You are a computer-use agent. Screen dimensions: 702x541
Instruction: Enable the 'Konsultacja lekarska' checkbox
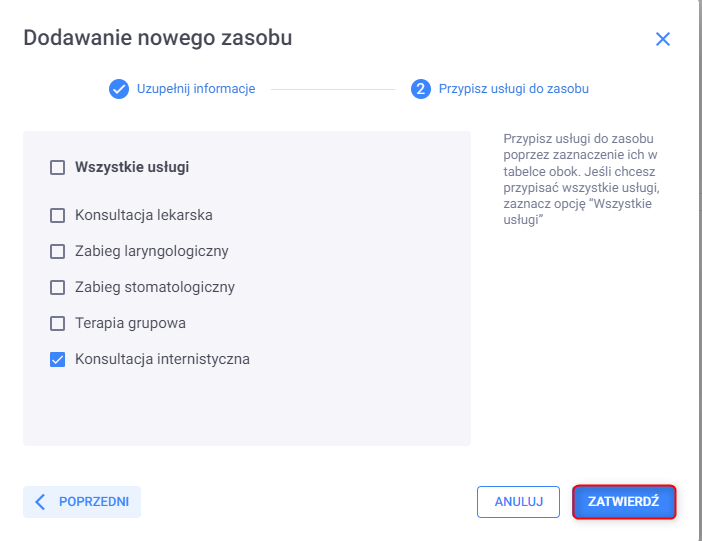(58, 215)
